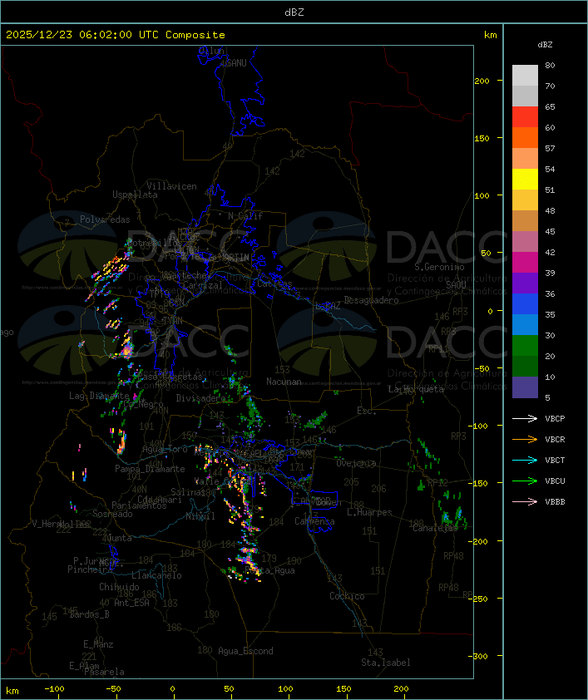The image size is (588, 700).
Task: Click the 'km' label at bottom left
Action: pos(12,691)
